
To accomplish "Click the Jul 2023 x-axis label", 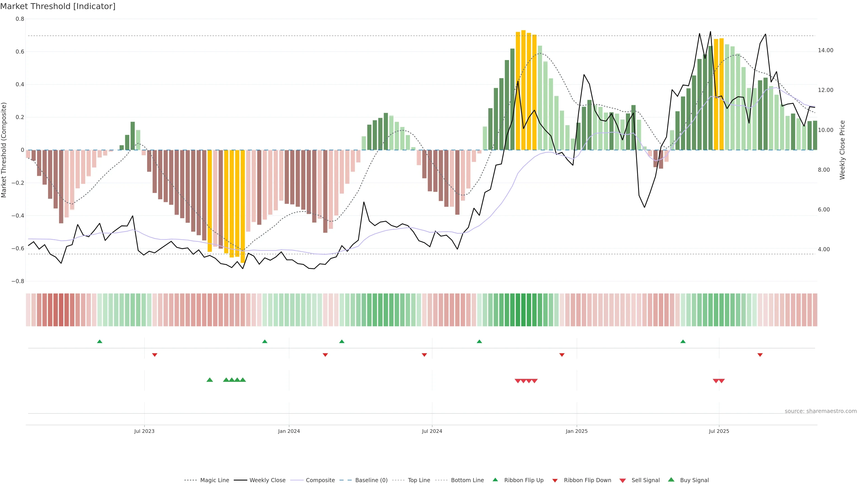I will (x=144, y=431).
